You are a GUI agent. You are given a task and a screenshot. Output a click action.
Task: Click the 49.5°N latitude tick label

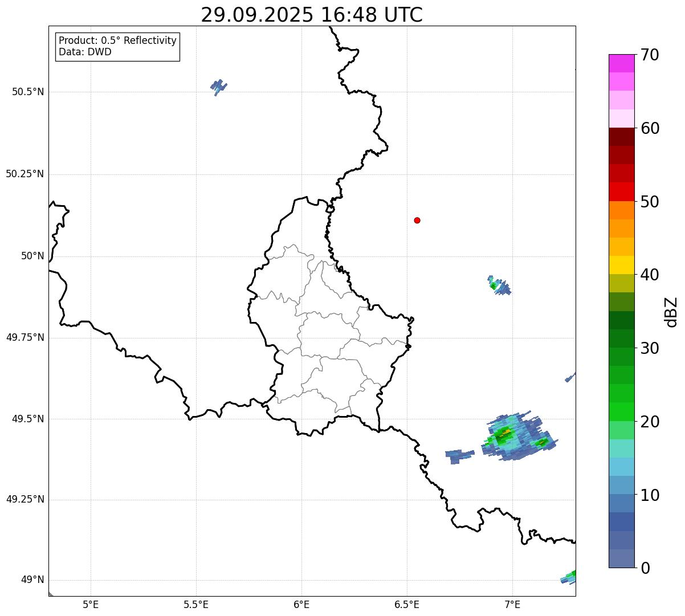(x=27, y=419)
